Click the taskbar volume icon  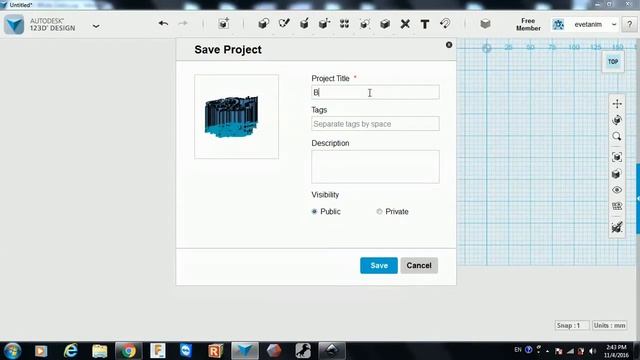coord(592,351)
